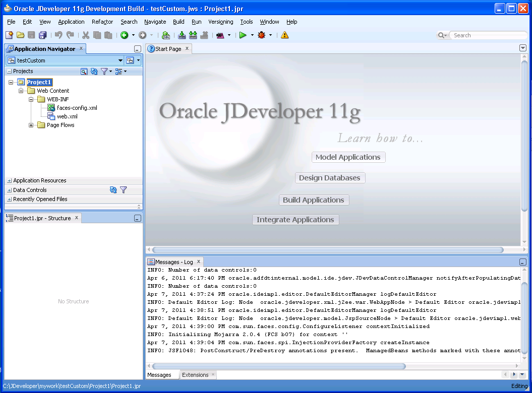532x393 pixels.
Task: Click the Undo toolbar icon
Action: coord(58,35)
